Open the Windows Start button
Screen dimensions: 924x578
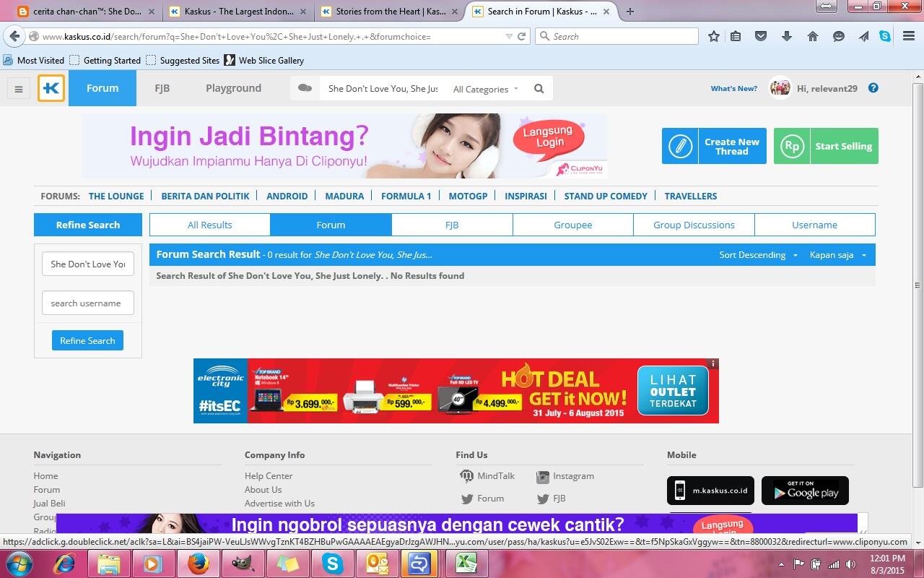pos(19,564)
